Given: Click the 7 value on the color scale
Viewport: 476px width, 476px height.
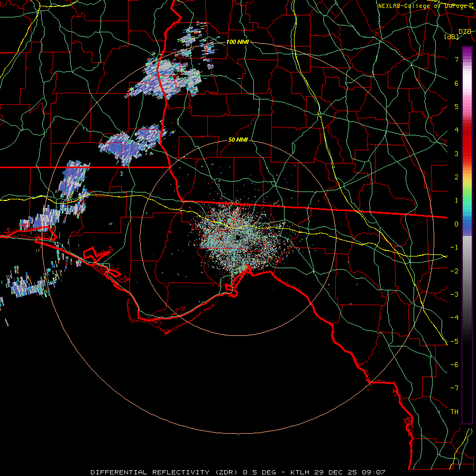Looking at the screenshot, I should point(456,59).
